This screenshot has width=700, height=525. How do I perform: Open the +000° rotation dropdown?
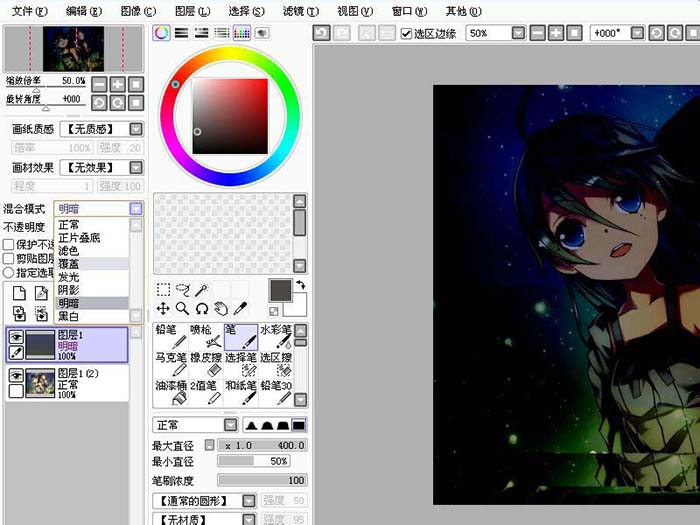pos(638,33)
